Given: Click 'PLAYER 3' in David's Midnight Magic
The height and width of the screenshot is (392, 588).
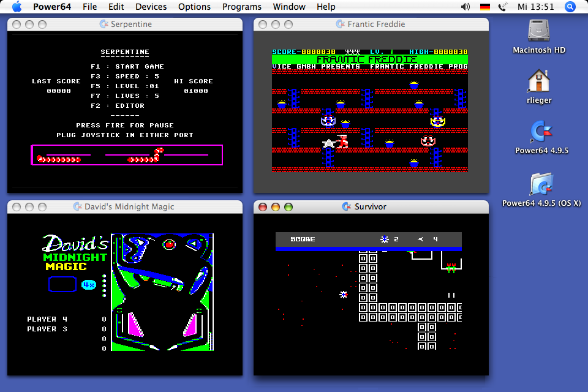Looking at the screenshot, I should pos(47,329).
